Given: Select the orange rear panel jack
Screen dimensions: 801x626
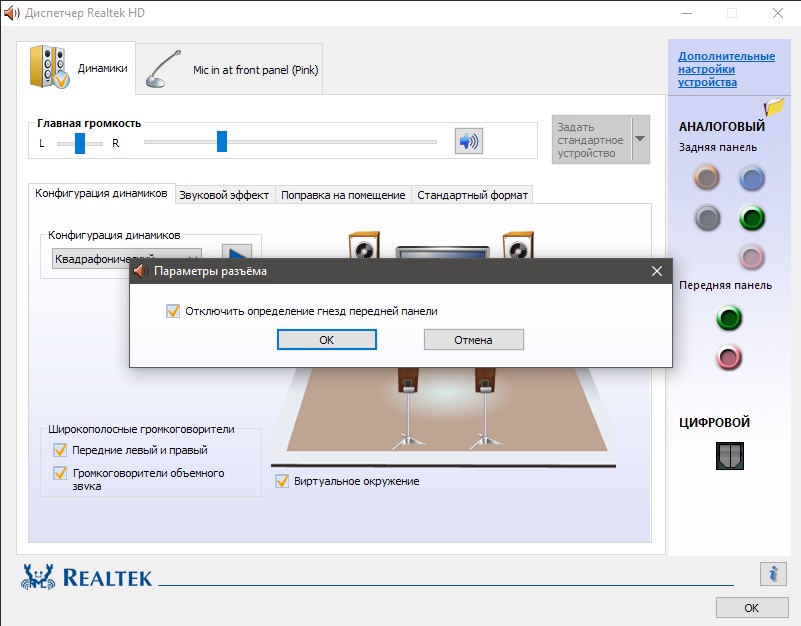Looking at the screenshot, I should coord(707,178).
